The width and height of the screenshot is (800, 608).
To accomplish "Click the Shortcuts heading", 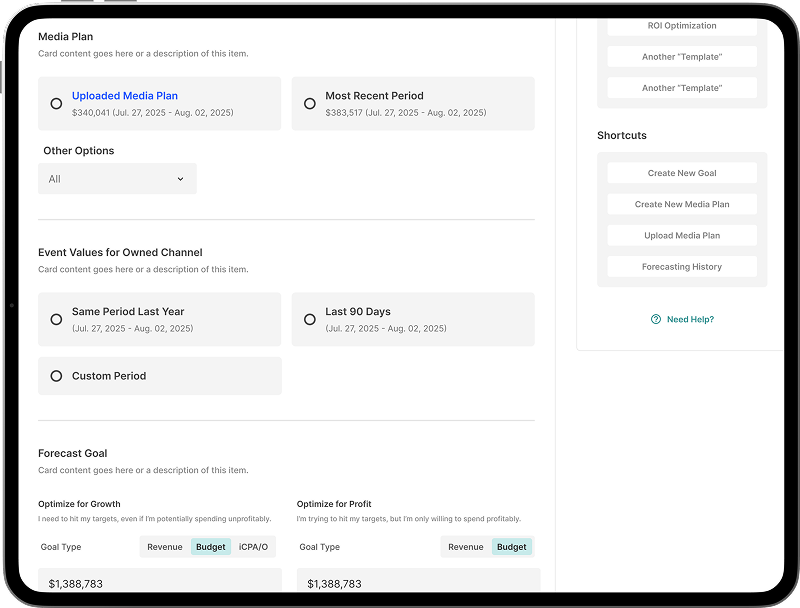I will (x=622, y=135).
